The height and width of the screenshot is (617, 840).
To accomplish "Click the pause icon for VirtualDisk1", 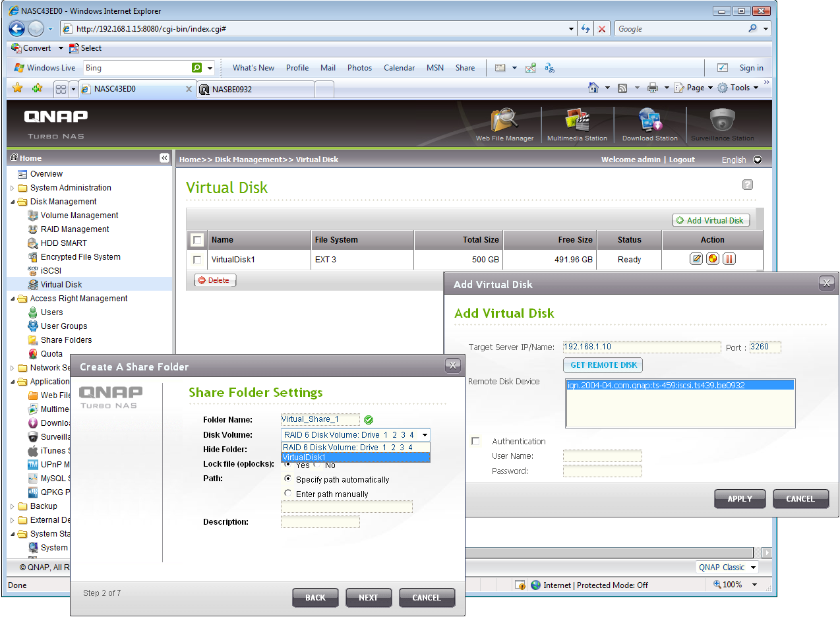I will (x=729, y=259).
